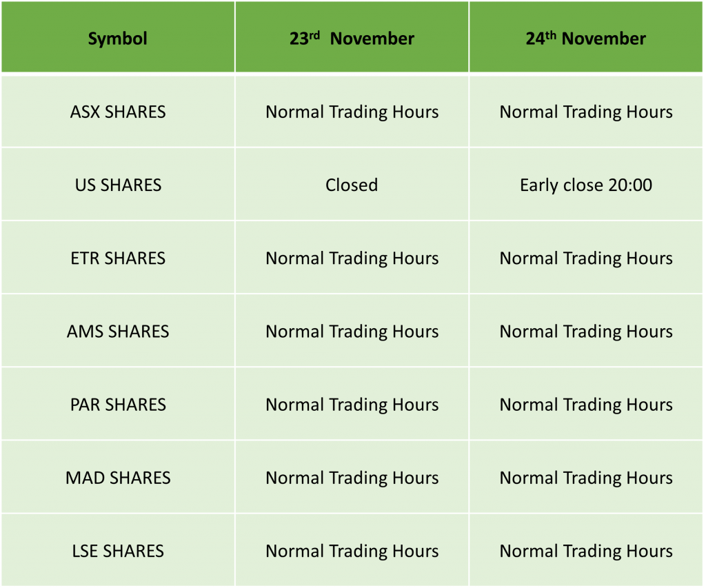Select LSE SHARES 23rd November hours cell
Image resolution: width=706 pixels, height=588 pixels.
(x=352, y=551)
